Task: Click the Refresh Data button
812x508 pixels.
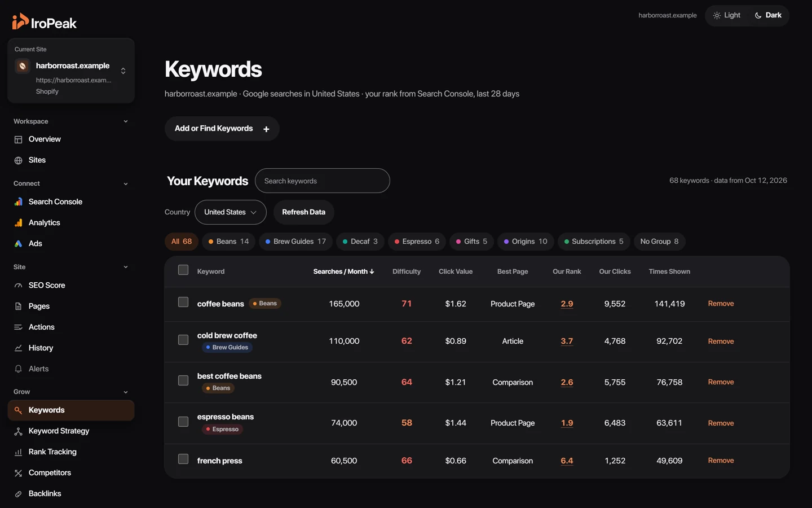Action: 304,212
